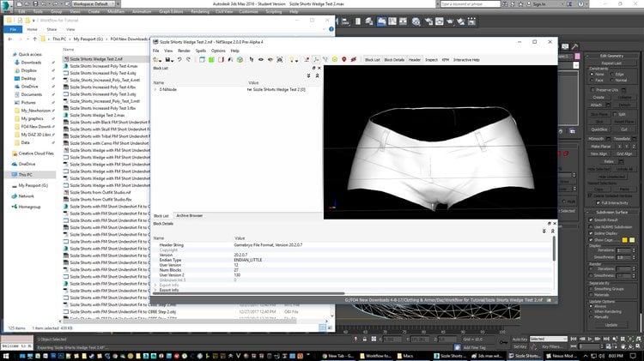
Task: Click 3ds Max play animation button
Action: 590,340
